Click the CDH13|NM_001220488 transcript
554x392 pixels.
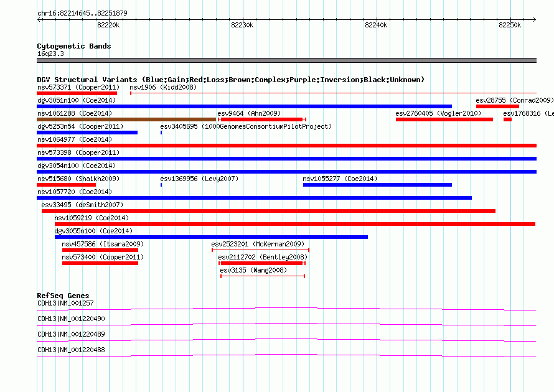[286, 356]
